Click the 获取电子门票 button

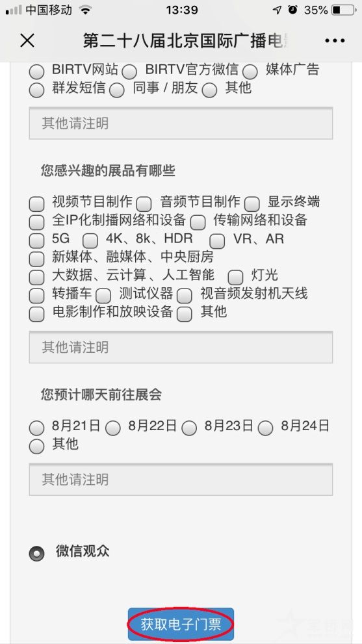(x=181, y=625)
